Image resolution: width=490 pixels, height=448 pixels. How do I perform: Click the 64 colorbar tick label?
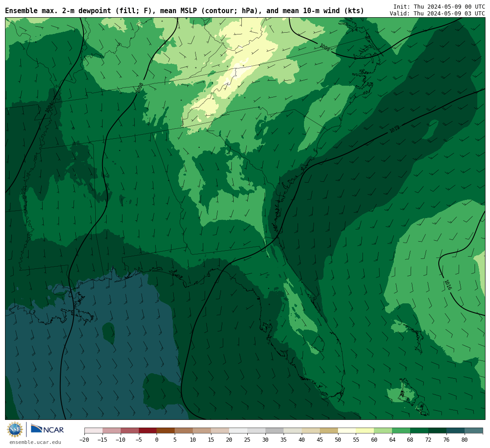pyautogui.click(x=392, y=440)
